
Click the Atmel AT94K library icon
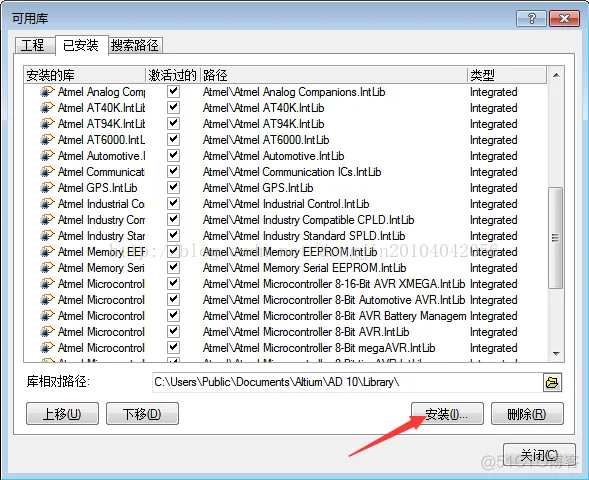point(47,124)
